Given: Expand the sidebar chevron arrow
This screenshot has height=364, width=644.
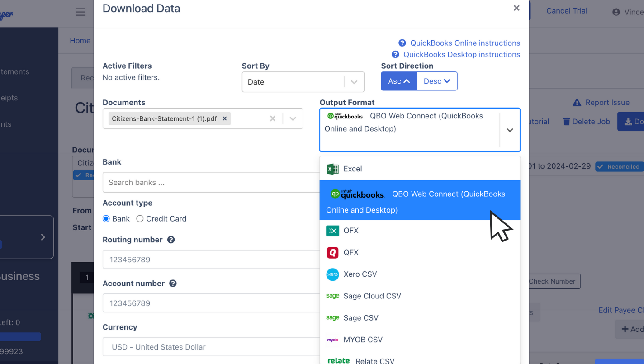Looking at the screenshot, I should click(x=43, y=237).
